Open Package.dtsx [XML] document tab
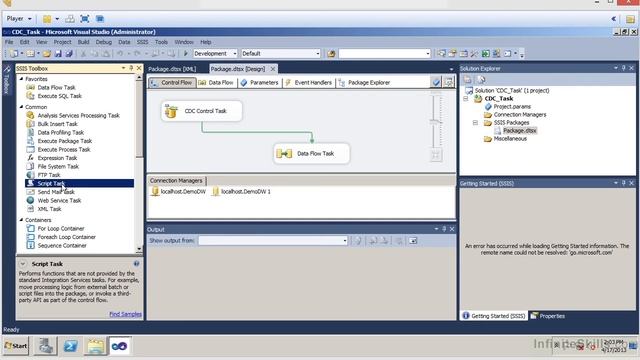The width and height of the screenshot is (640, 360). click(x=172, y=69)
